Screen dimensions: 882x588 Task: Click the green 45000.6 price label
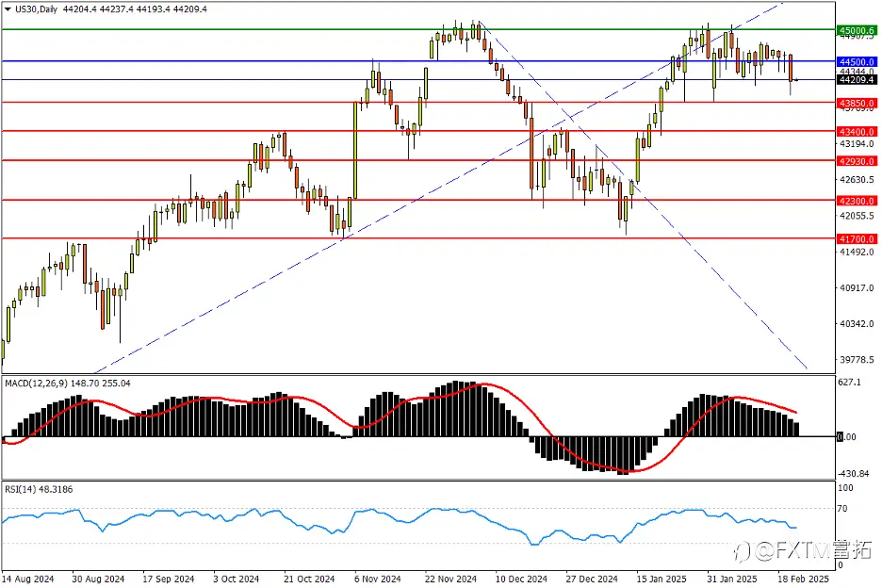click(x=857, y=30)
